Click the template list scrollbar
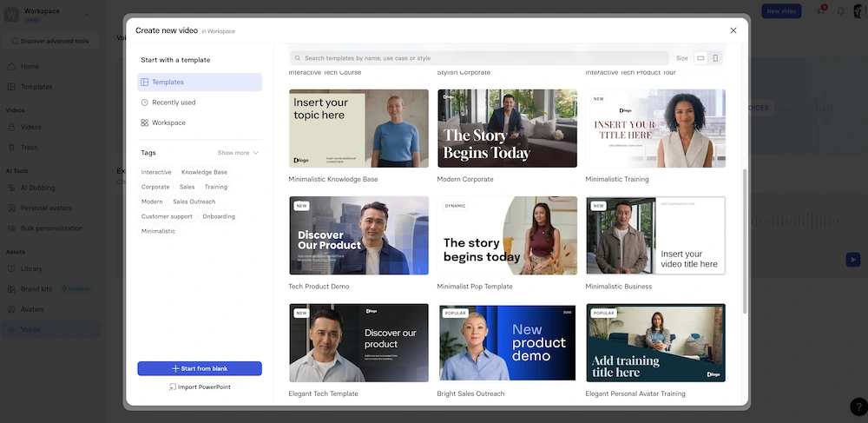 [745, 241]
